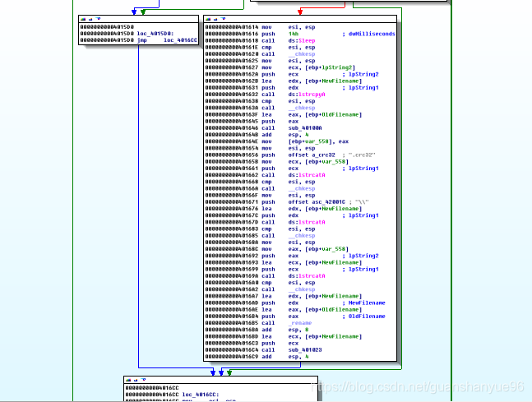Select the ds:Sleep call operand
This screenshot has width=532, height=402.
pyautogui.click(x=302, y=41)
